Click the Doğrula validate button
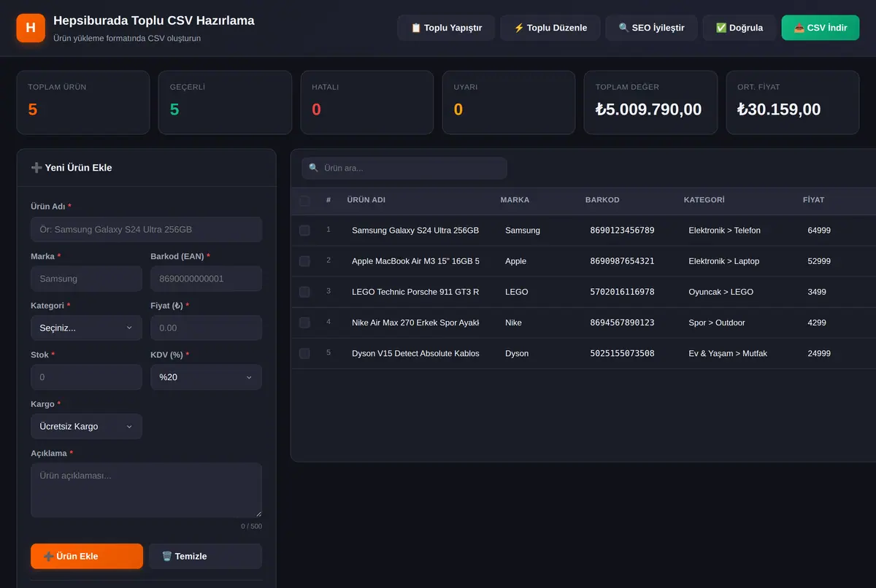Screen dimensions: 876x588 739,28
